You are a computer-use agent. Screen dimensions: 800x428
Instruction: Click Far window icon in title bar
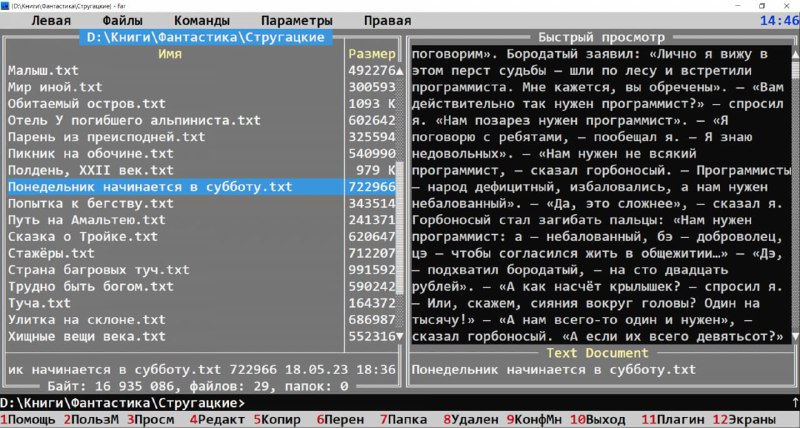(x=5, y=6)
